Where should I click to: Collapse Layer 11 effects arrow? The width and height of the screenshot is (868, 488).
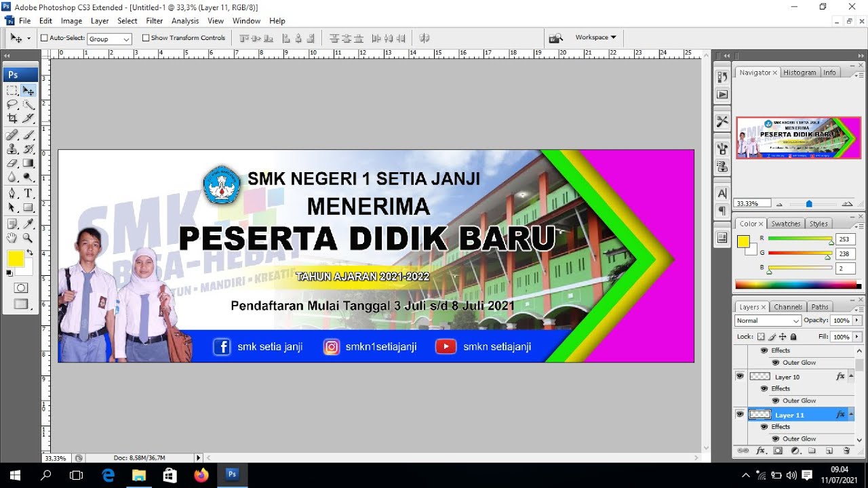pos(851,414)
